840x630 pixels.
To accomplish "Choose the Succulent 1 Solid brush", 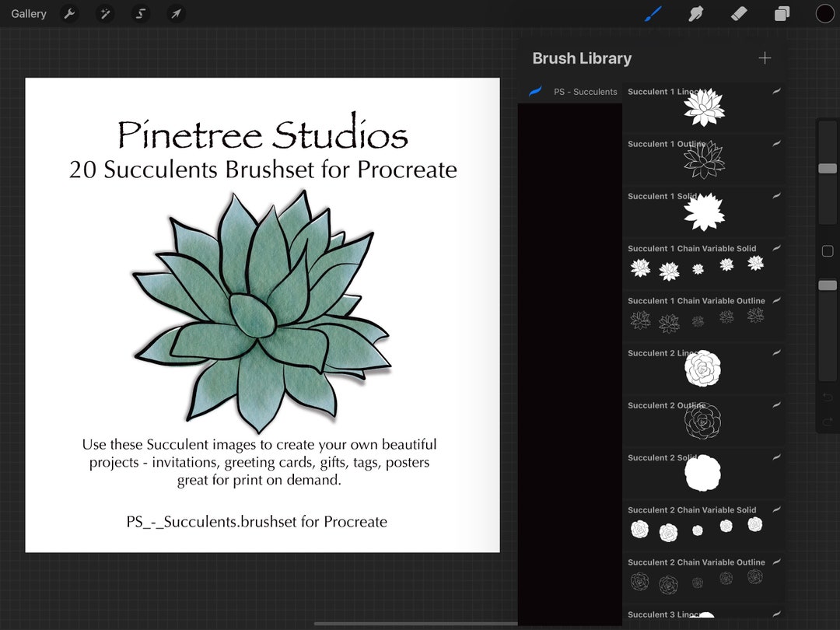I will click(703, 212).
